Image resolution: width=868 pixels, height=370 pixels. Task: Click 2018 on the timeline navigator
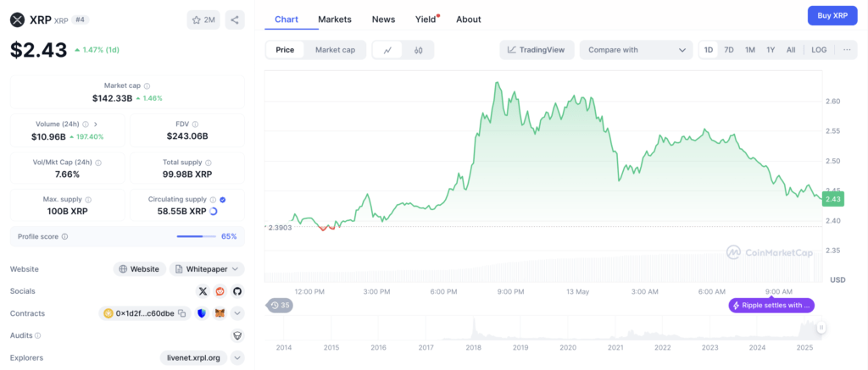coord(473,348)
